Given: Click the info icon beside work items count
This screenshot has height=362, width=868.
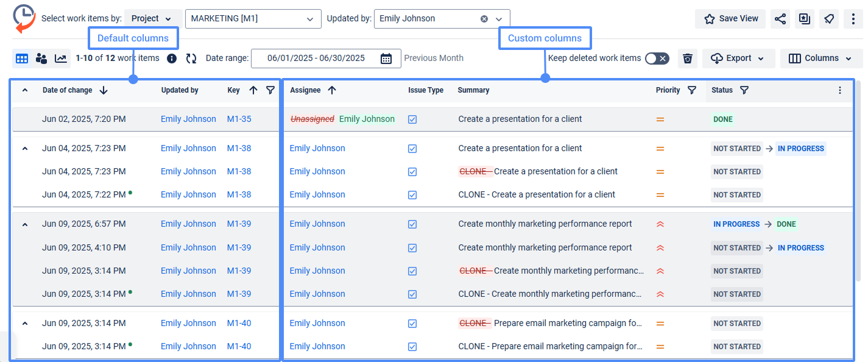Looking at the screenshot, I should click(x=172, y=59).
